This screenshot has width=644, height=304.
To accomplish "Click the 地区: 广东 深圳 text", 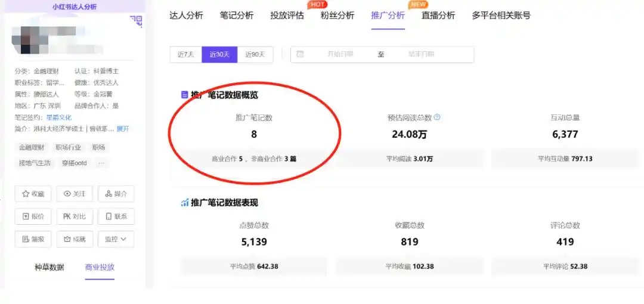I will click(38, 106).
